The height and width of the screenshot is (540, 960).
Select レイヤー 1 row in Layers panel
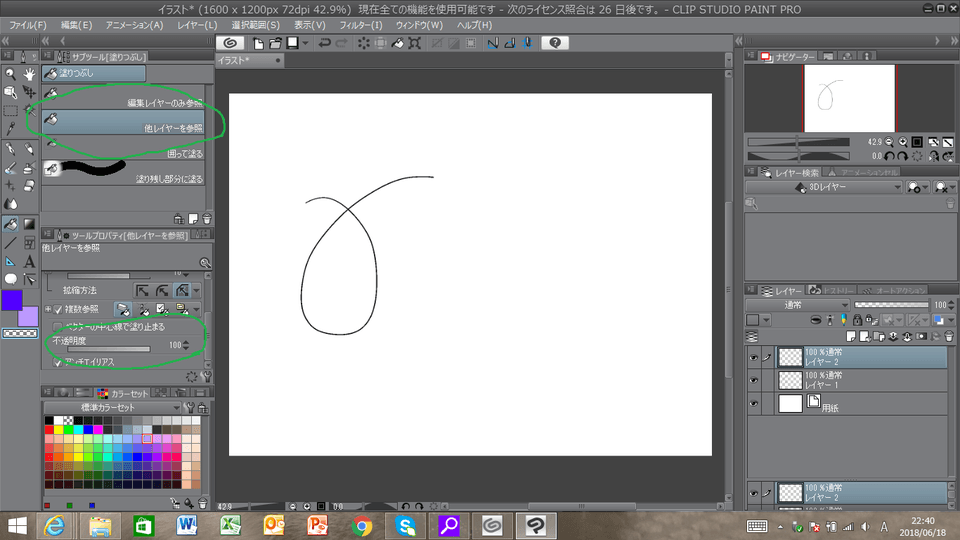[862, 380]
